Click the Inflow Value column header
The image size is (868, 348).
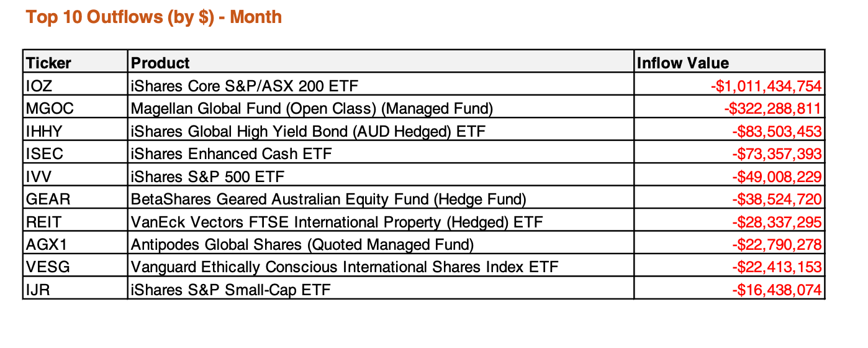point(730,63)
